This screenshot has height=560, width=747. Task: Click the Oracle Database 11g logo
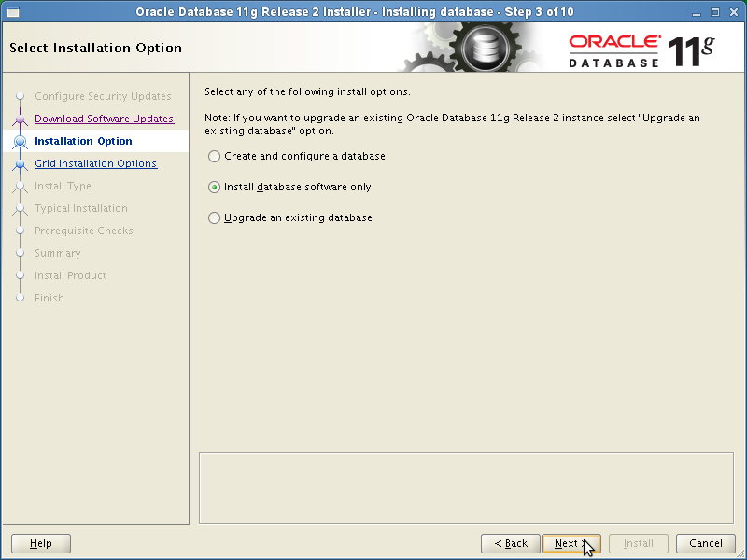(x=641, y=51)
